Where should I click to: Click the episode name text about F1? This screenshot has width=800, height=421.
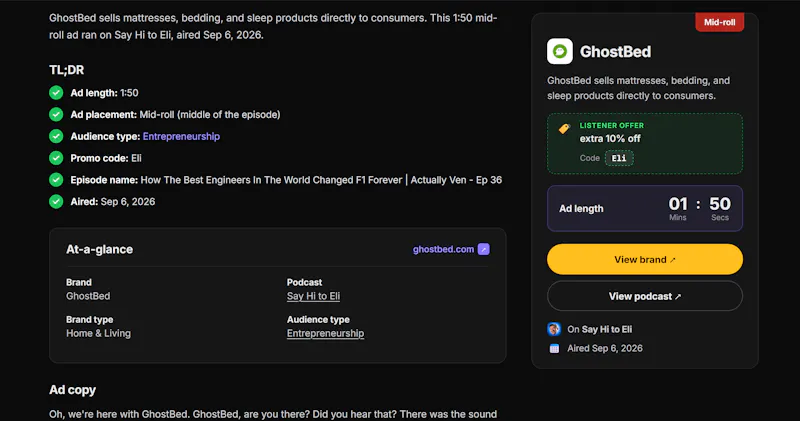click(321, 180)
